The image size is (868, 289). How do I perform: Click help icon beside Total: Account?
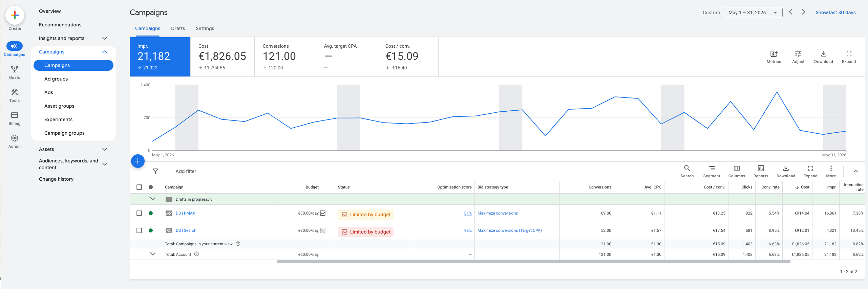196,254
